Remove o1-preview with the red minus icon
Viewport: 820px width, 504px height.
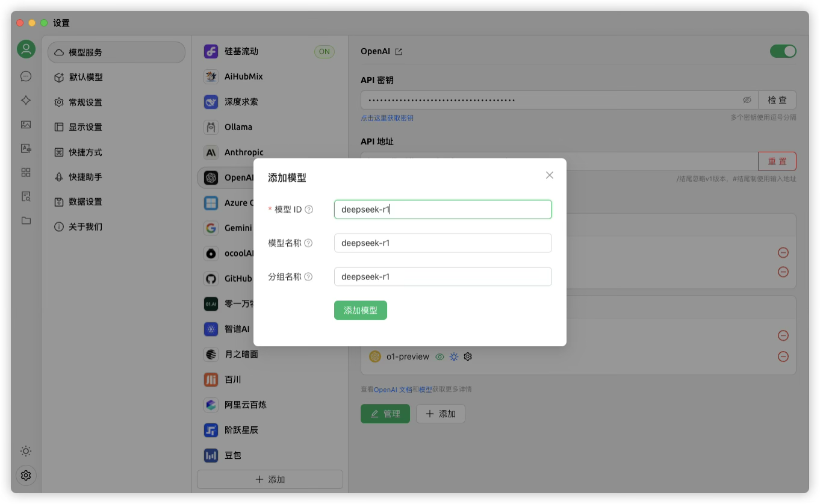(x=783, y=356)
